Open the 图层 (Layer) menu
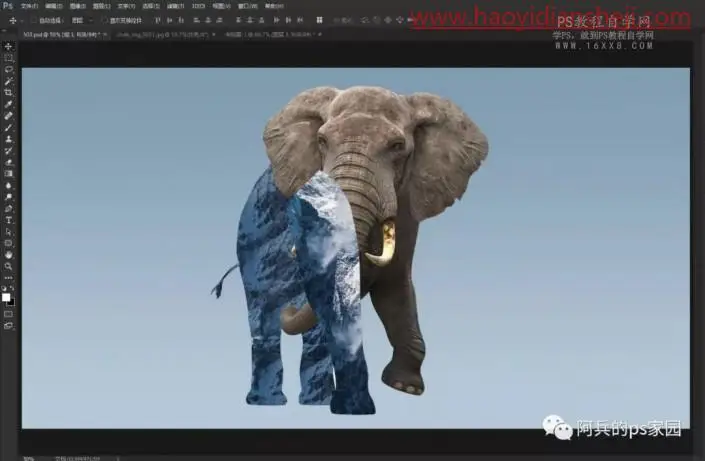This screenshot has height=461, width=705. click(102, 6)
